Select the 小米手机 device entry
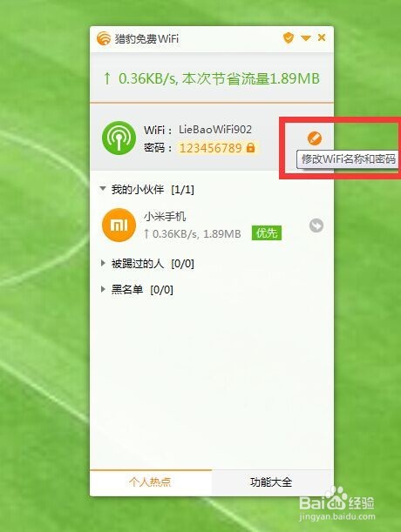The width and height of the screenshot is (401, 532). point(212,226)
